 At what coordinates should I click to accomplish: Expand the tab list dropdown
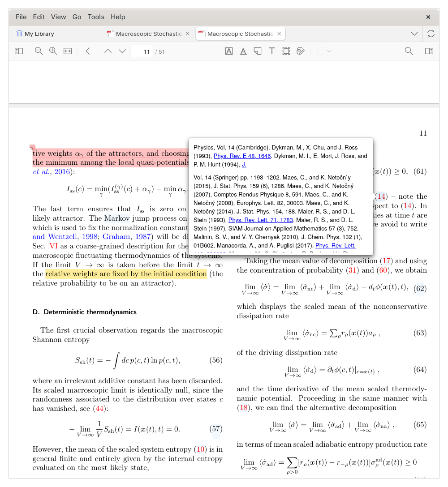[x=414, y=34]
